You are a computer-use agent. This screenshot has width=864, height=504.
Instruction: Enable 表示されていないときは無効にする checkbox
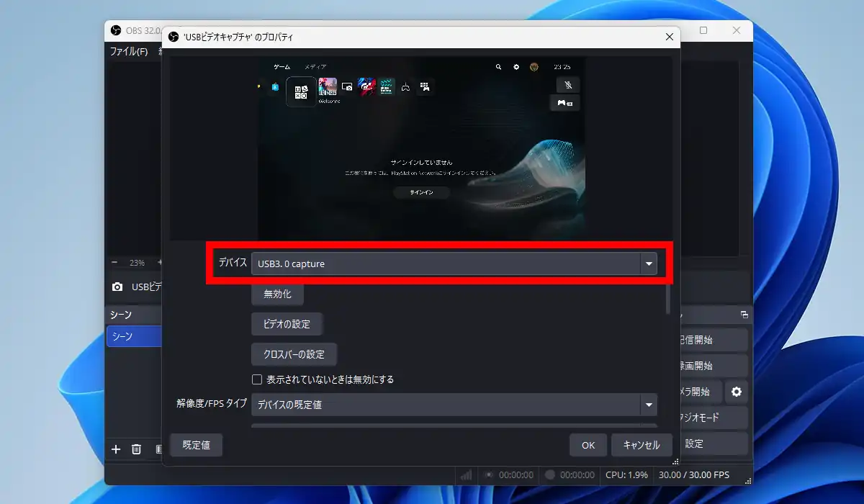[x=257, y=379]
